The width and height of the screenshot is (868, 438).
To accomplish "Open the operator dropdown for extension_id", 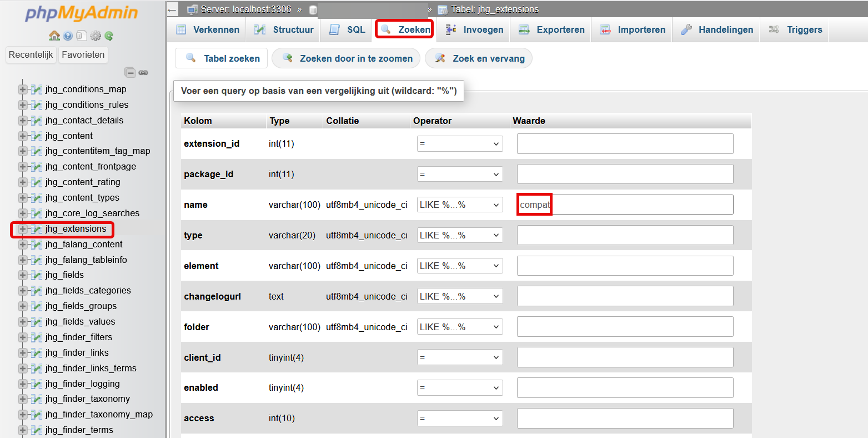I will (x=459, y=143).
